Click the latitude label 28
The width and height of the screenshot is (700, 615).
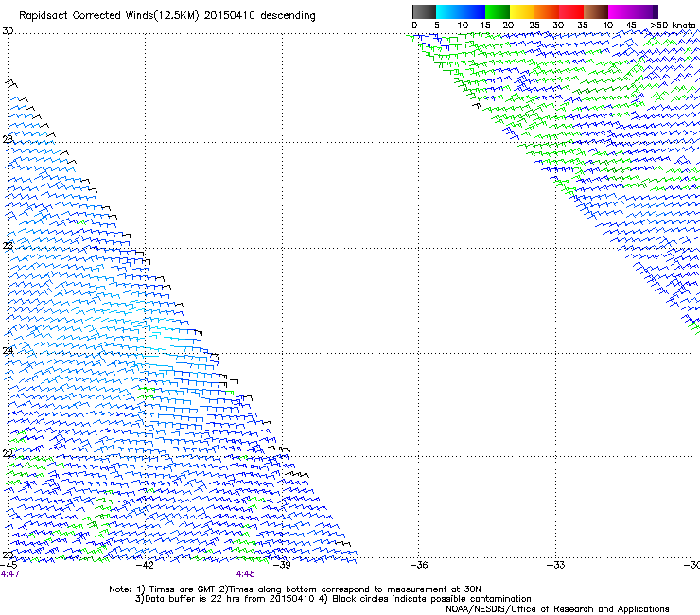pos(8,139)
